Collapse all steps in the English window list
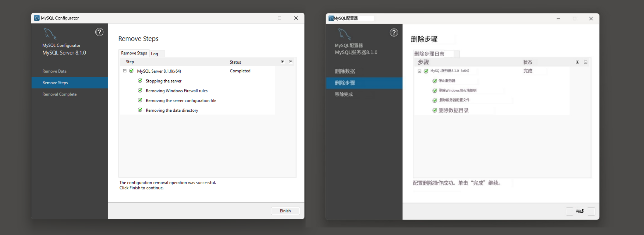The width and height of the screenshot is (644, 235). pyautogui.click(x=291, y=62)
